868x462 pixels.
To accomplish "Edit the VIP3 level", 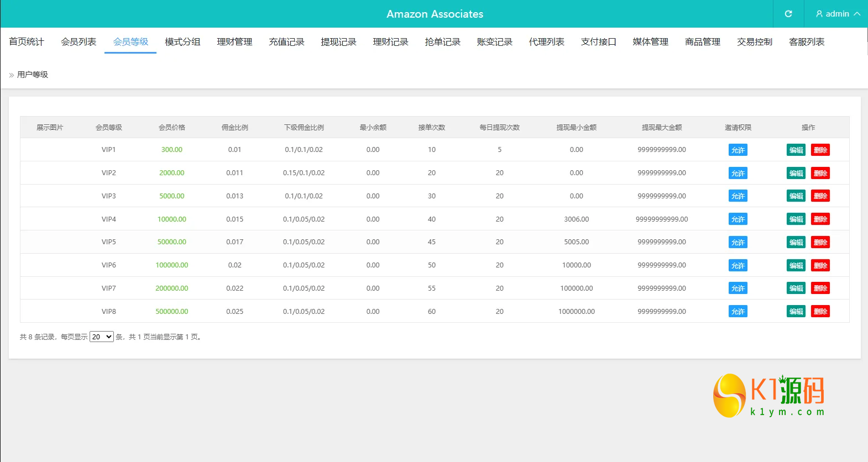I will (796, 196).
